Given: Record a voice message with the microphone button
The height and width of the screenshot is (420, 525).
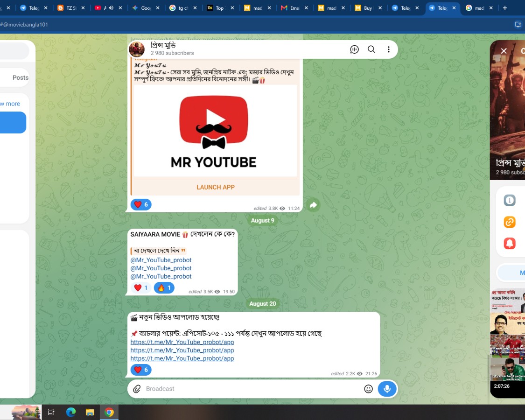Looking at the screenshot, I should (x=387, y=389).
